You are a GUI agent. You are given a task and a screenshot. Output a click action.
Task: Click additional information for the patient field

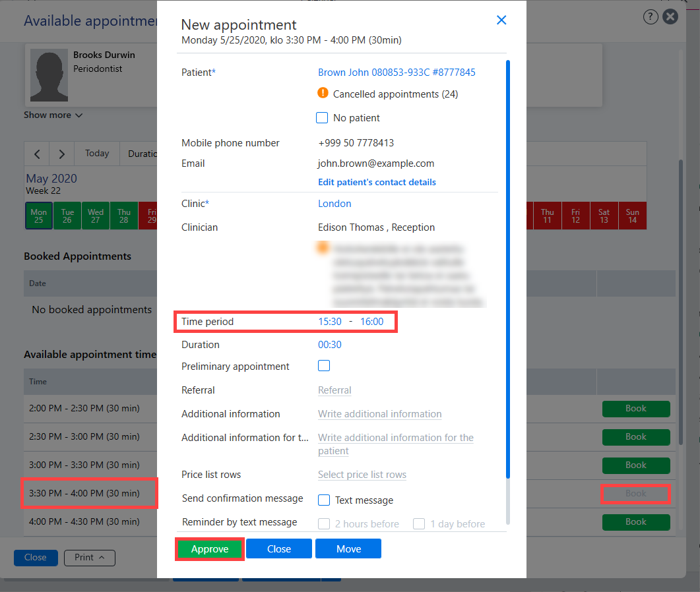(x=396, y=444)
